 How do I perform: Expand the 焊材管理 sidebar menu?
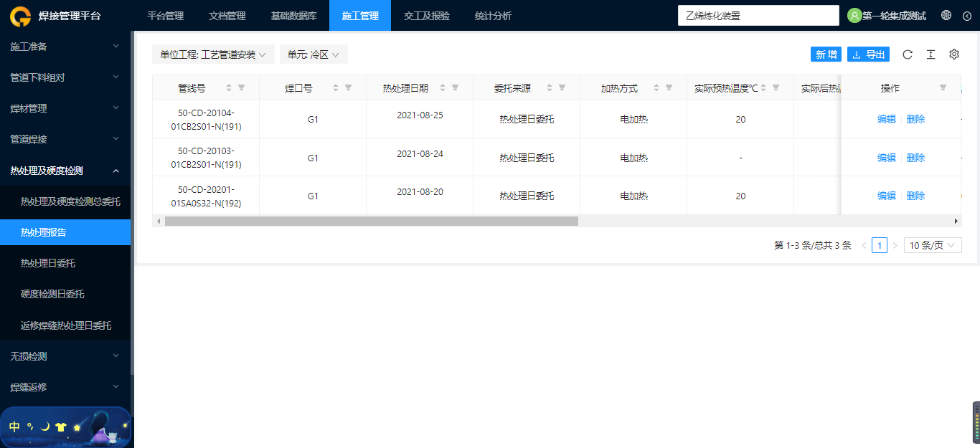pos(65,108)
